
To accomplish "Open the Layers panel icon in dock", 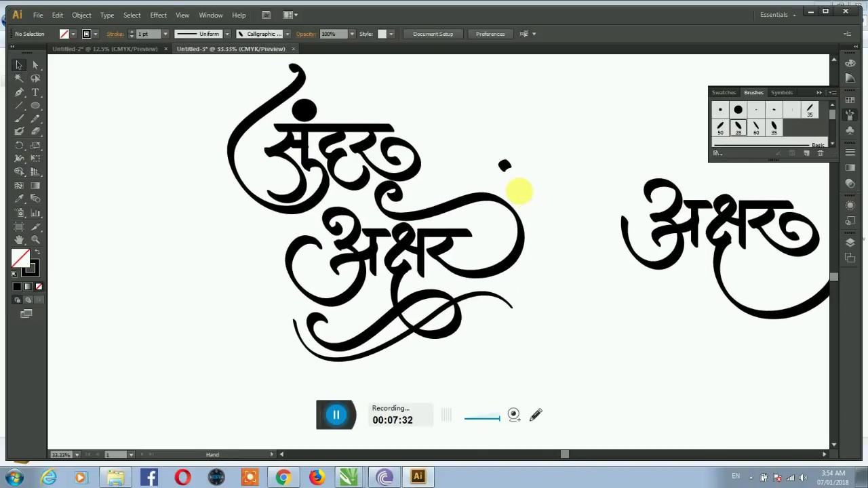I will [x=850, y=242].
